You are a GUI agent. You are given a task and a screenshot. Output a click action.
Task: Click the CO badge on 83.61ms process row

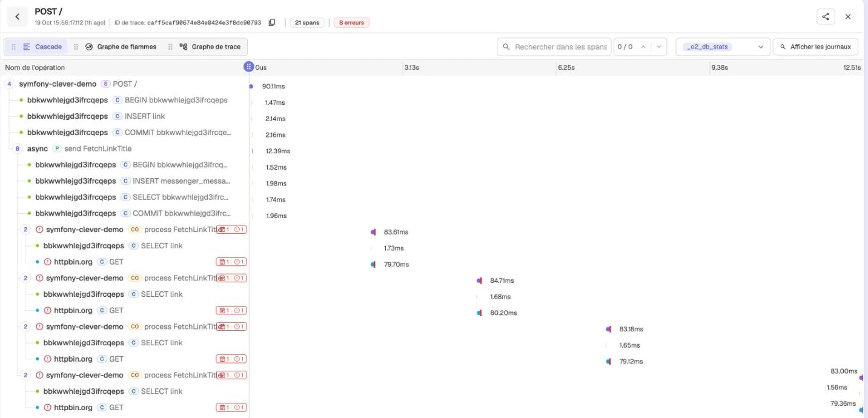134,230
